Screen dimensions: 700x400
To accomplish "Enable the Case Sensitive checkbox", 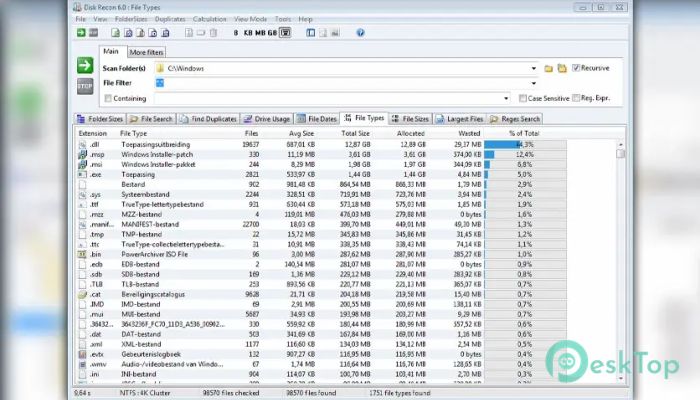I will pyautogui.click(x=522, y=98).
